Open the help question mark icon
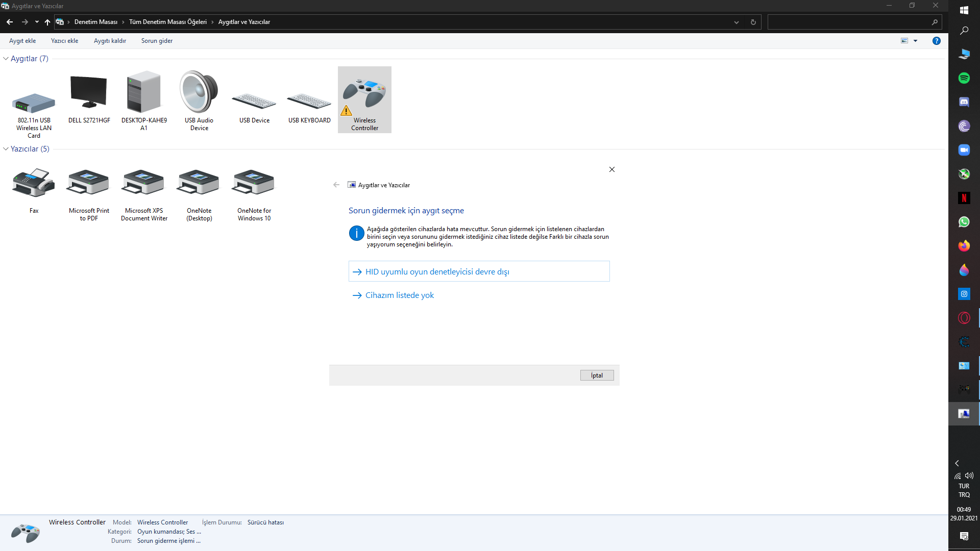 click(x=936, y=41)
